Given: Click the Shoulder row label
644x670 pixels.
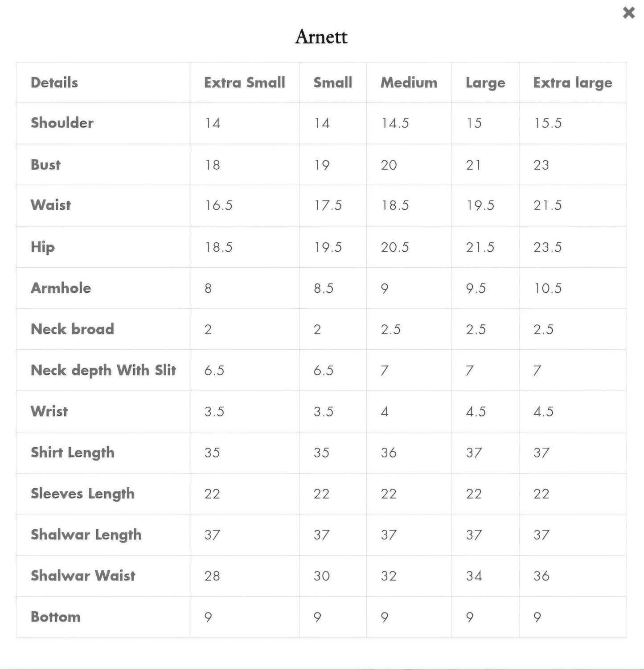Looking at the screenshot, I should [x=62, y=123].
